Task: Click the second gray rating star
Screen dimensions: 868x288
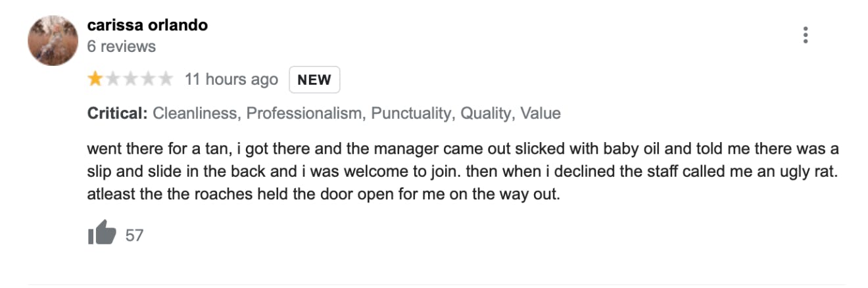Action: click(x=113, y=80)
